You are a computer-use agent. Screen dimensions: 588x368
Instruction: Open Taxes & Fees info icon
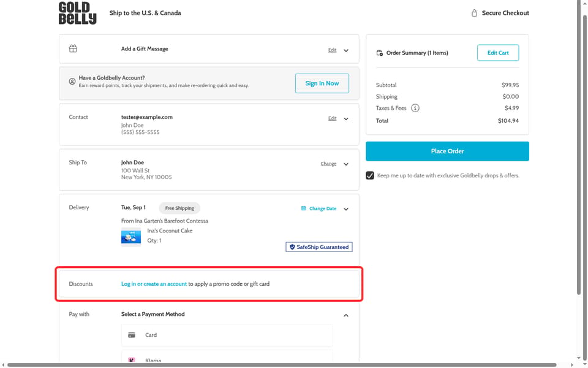pyautogui.click(x=415, y=108)
